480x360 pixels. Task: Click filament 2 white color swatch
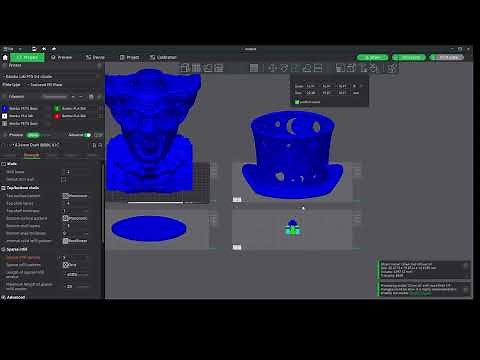coord(5,116)
